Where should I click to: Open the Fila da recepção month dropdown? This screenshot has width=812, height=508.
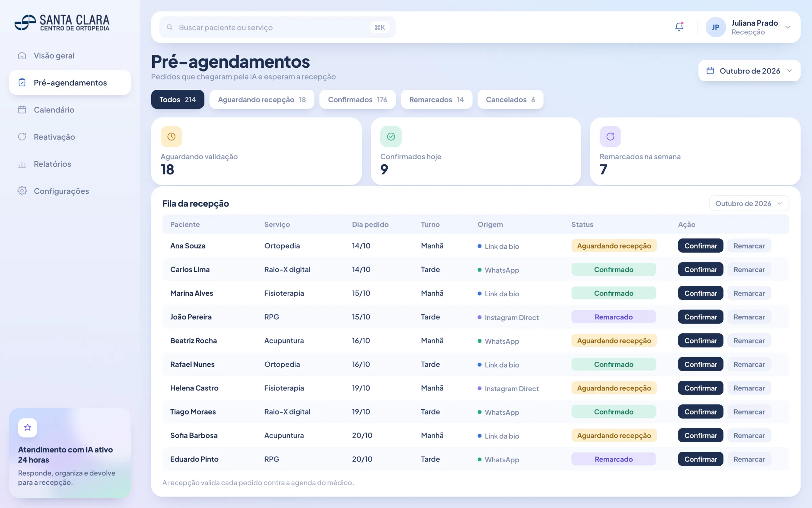coord(749,203)
